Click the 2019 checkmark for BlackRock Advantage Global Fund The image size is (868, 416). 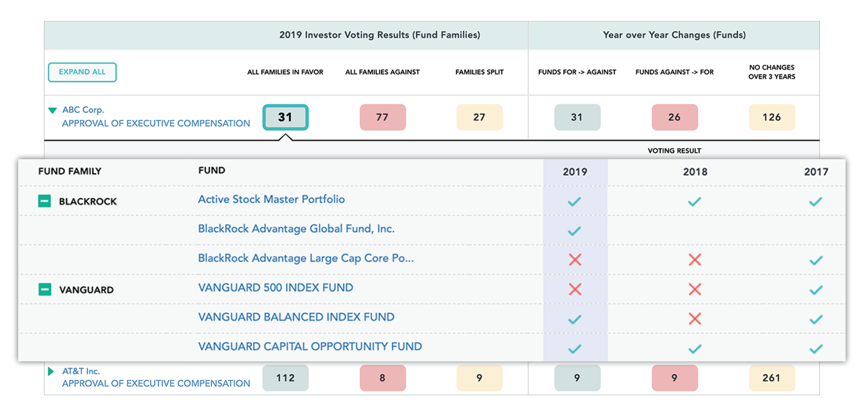(574, 231)
